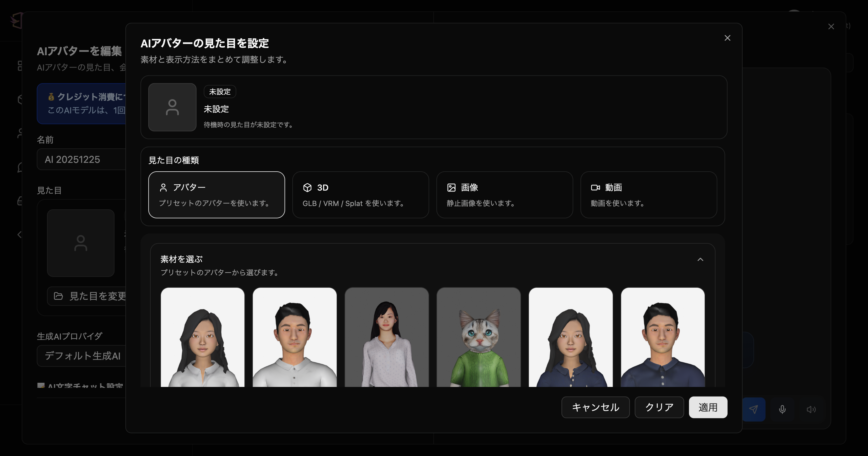Click the クリア button

pyautogui.click(x=659, y=407)
